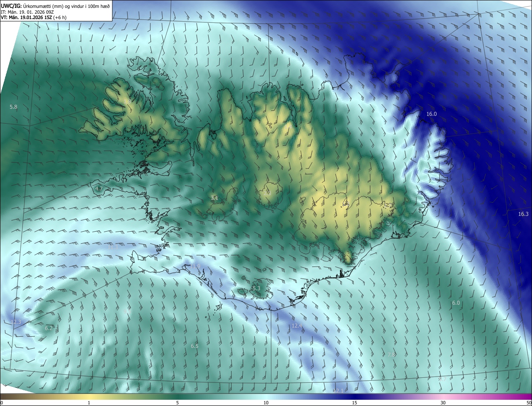Image resolution: width=532 pixels, height=406 pixels.
Task: Click the map title starting with 'UWC/IG: Úrkomumætti (mm)'
Action: [56, 6]
